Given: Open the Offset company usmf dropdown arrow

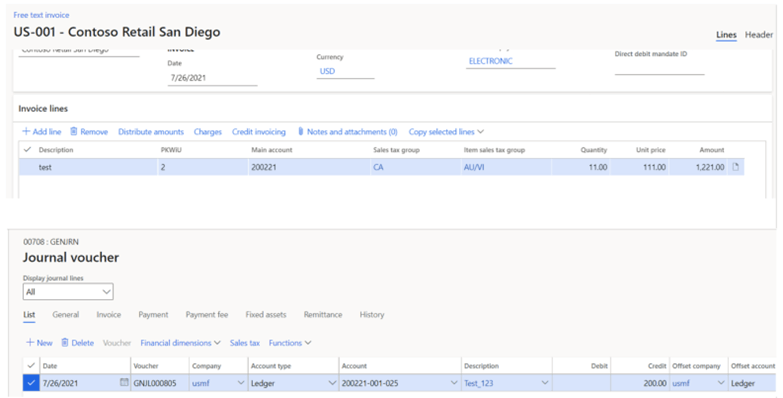Looking at the screenshot, I should click(x=721, y=383).
